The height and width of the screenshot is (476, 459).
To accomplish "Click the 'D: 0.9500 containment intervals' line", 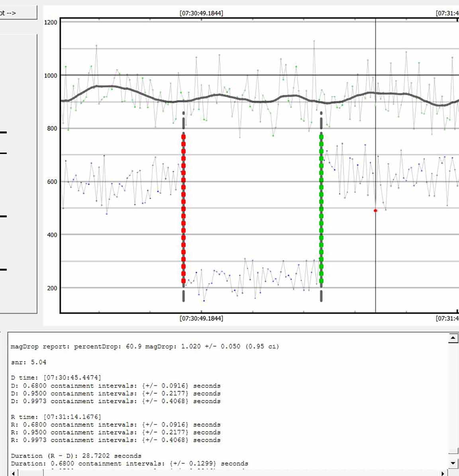I will pyautogui.click(x=116, y=394).
